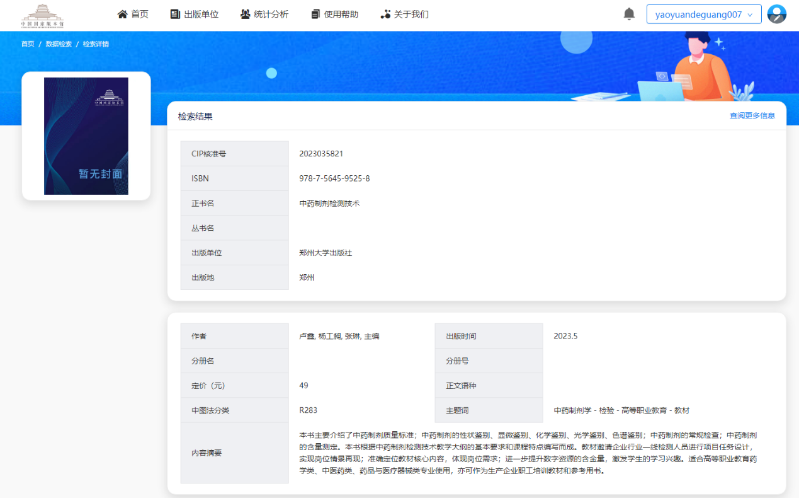
Task: Click classification code R283
Action: [308, 410]
